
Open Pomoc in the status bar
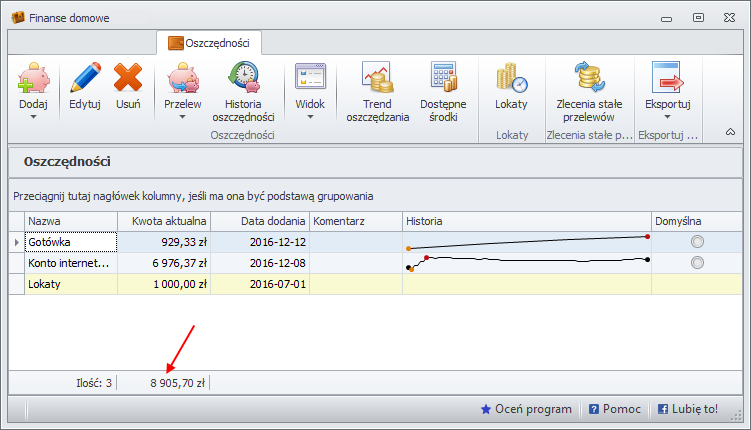(x=614, y=409)
